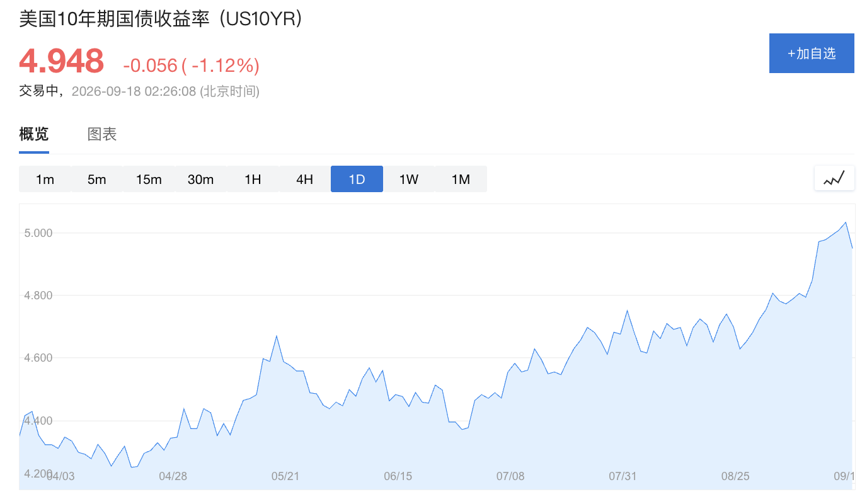Image resolution: width=867 pixels, height=504 pixels.
Task: Select the 5m interval
Action: [96, 179]
